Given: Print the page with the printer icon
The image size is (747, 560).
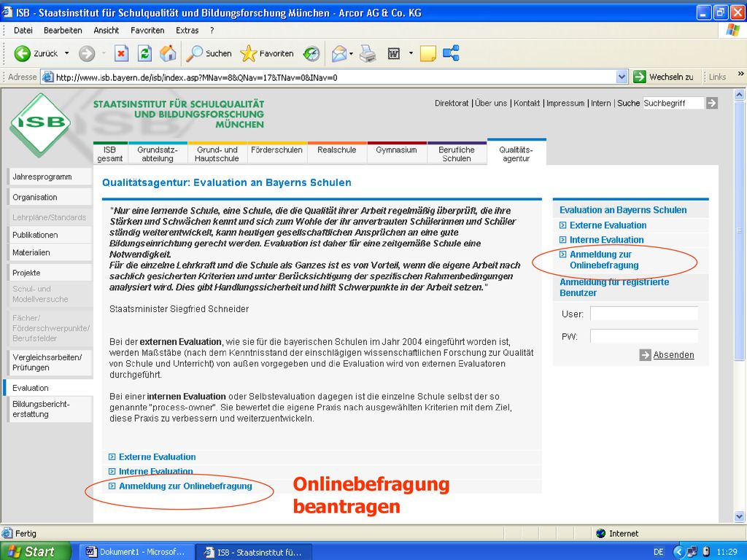Looking at the screenshot, I should 368,53.
